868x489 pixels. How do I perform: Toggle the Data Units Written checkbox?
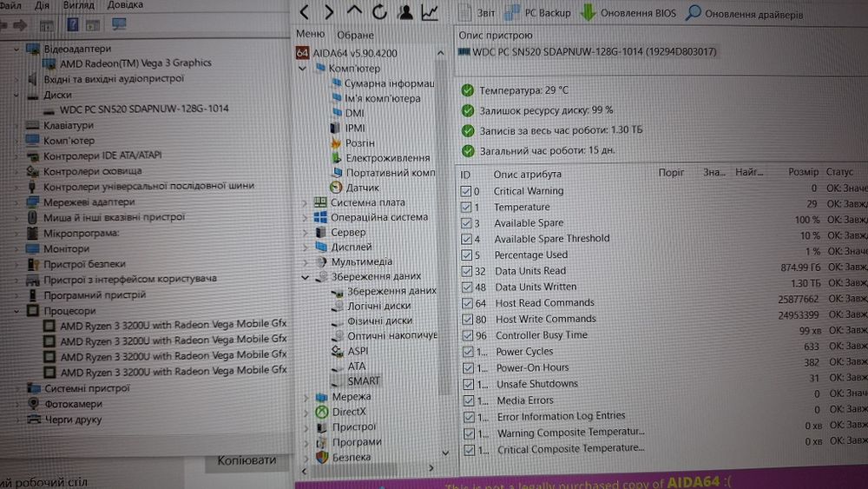(x=467, y=287)
